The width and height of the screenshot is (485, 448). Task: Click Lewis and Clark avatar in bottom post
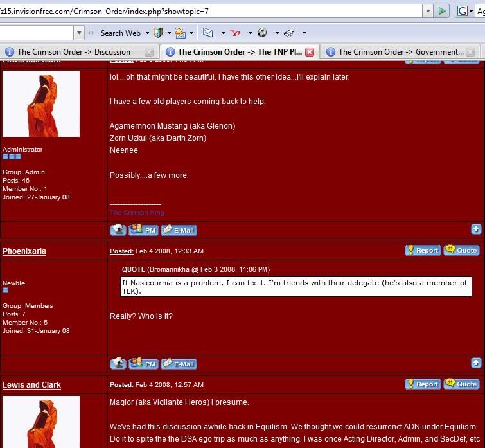tap(41, 422)
